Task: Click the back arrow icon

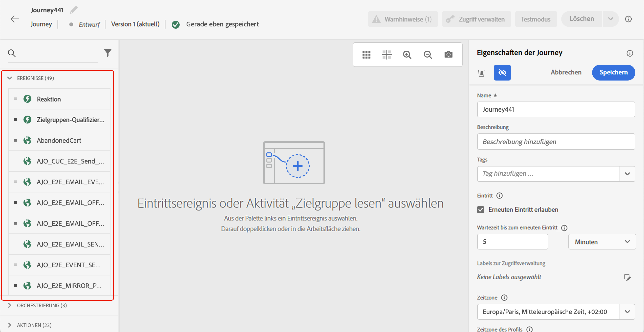Action: (x=15, y=19)
